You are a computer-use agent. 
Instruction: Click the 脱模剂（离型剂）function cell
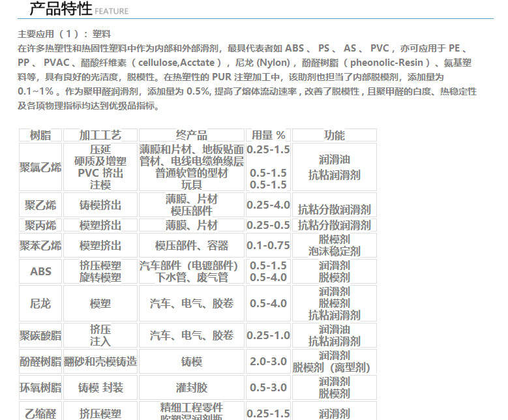(335, 367)
